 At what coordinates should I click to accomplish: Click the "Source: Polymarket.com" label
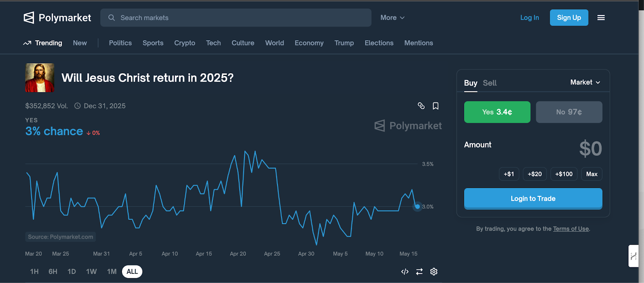[60, 237]
